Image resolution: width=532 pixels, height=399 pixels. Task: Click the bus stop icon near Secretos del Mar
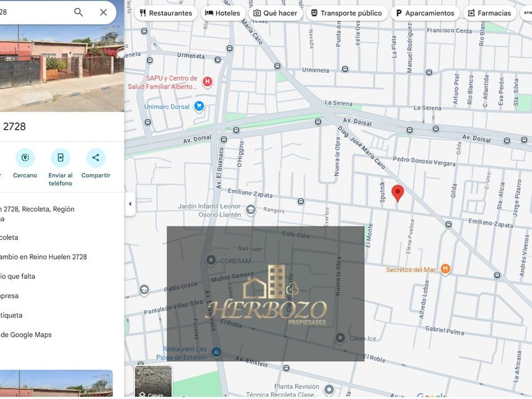click(x=497, y=275)
